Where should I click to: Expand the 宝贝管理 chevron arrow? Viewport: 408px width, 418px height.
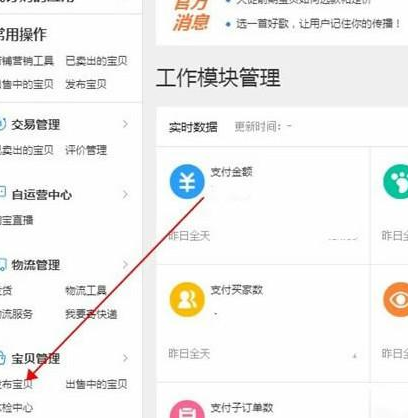pyautogui.click(x=125, y=358)
